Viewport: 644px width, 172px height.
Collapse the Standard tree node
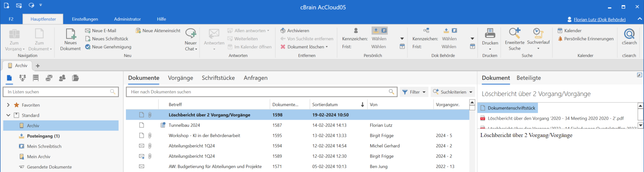click(x=8, y=115)
